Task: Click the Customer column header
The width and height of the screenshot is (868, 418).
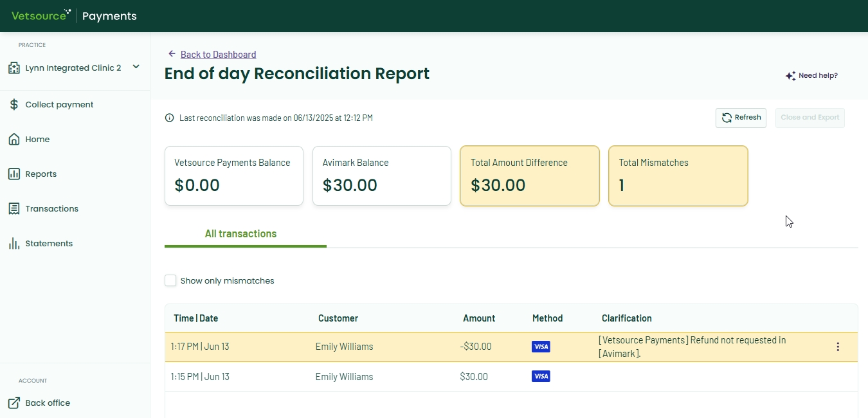Action: pos(338,318)
